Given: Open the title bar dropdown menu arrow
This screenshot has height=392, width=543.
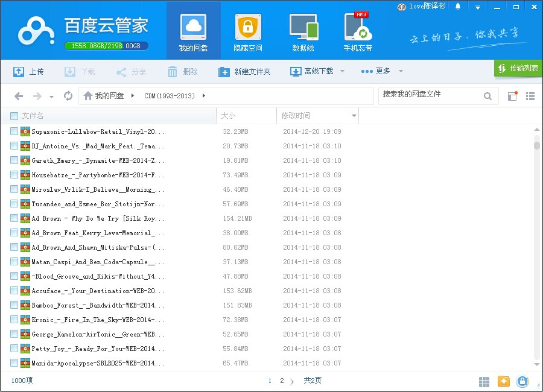Looking at the screenshot, I should (x=478, y=7).
